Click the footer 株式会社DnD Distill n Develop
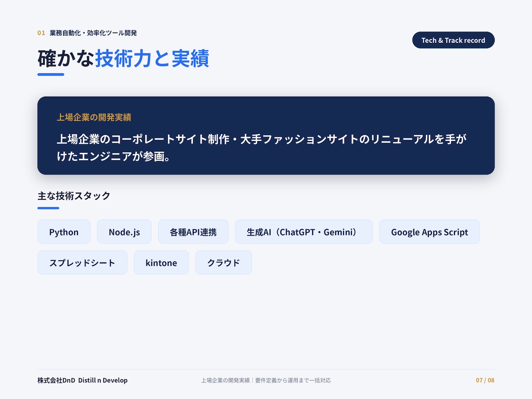 tap(82, 380)
